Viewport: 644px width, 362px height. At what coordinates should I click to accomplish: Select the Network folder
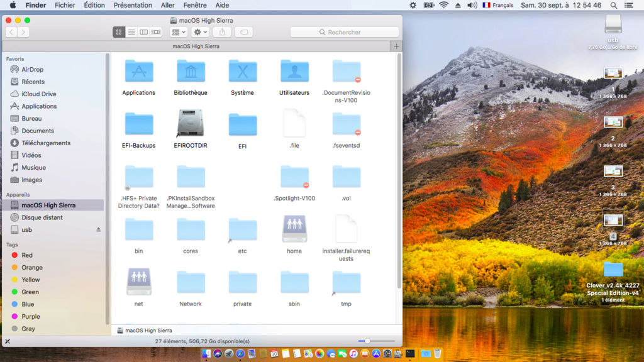(x=191, y=282)
